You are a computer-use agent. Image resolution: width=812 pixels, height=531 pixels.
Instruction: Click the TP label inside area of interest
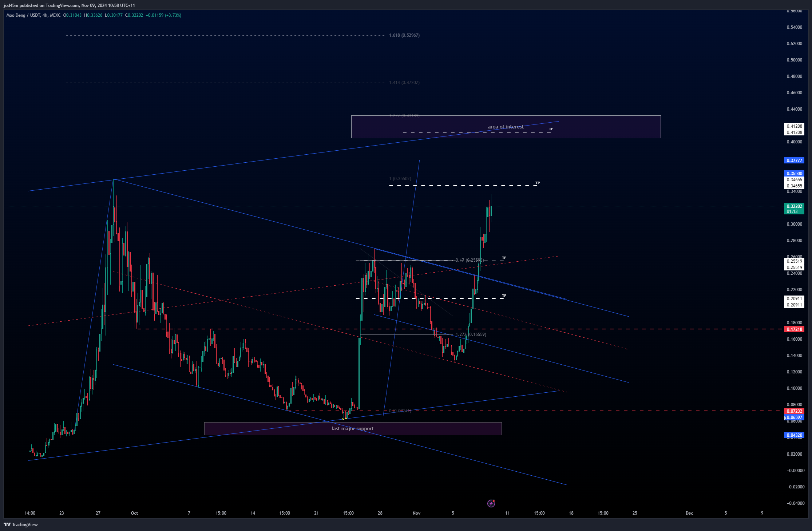551,129
